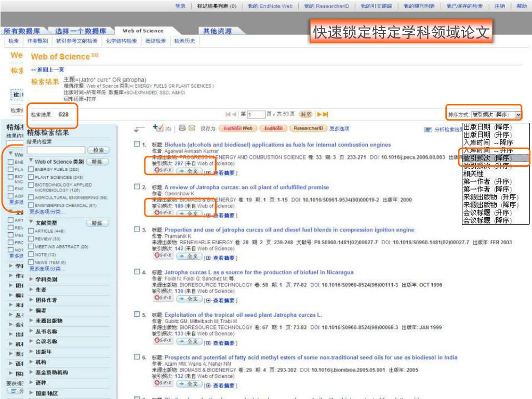Choose 相关性 sort option
The height and width of the screenshot is (399, 532).
[473, 174]
